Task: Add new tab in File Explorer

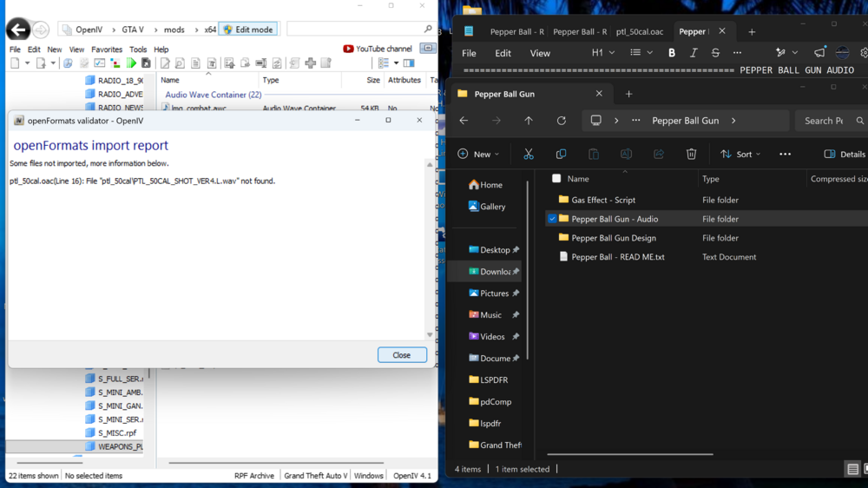Action: (628, 94)
